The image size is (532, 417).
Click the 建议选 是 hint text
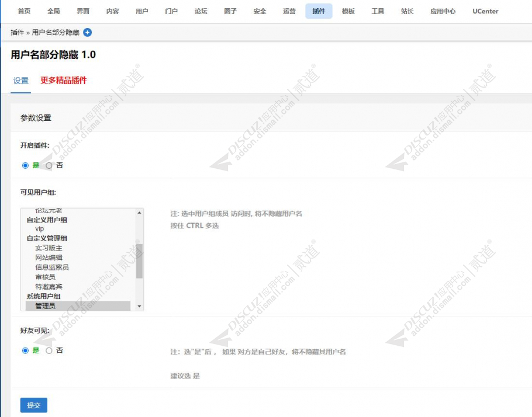pyautogui.click(x=185, y=376)
